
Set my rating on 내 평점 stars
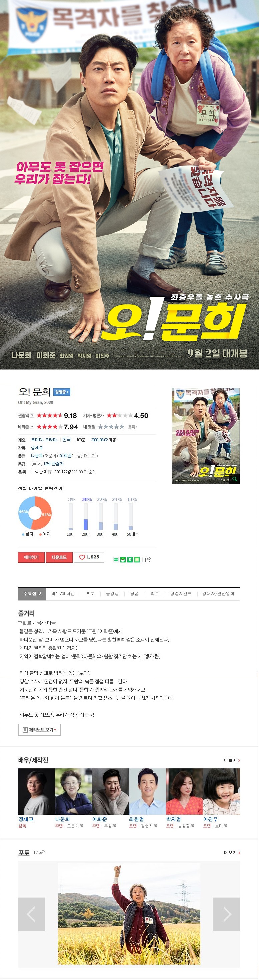(x=111, y=427)
